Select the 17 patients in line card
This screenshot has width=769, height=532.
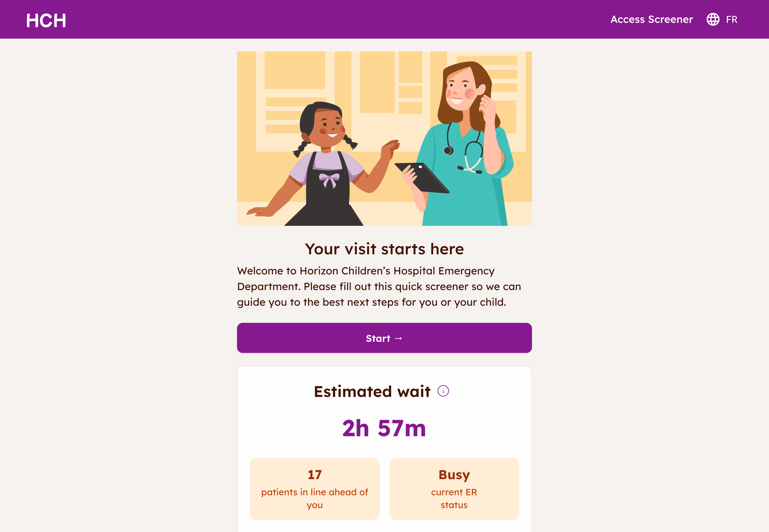click(315, 489)
